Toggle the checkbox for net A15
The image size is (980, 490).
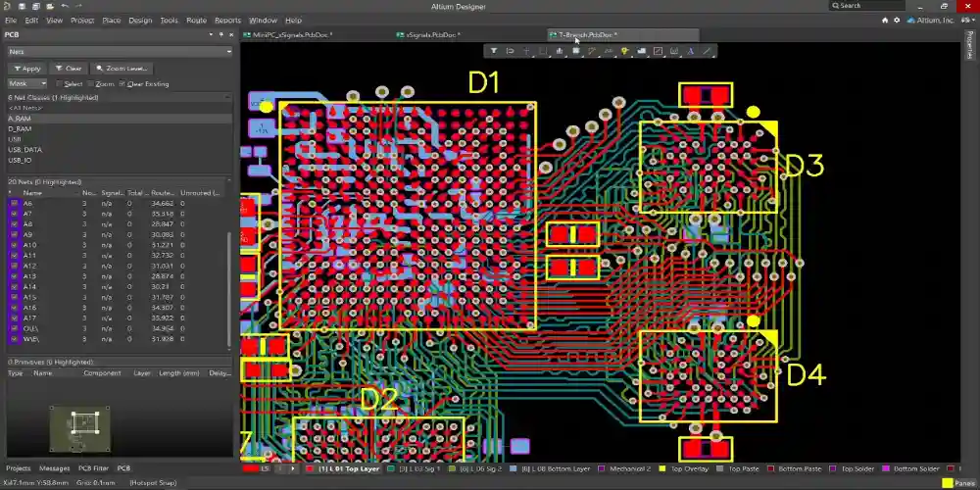click(x=15, y=297)
